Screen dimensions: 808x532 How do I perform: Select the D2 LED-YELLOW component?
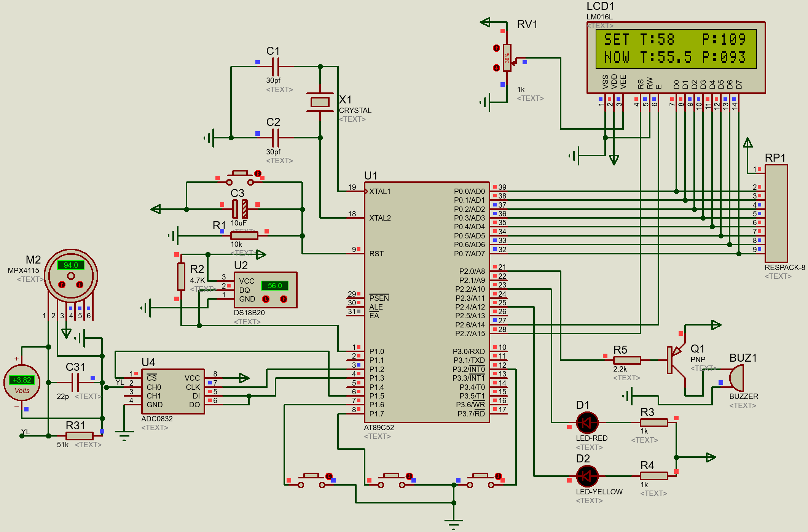tap(587, 476)
